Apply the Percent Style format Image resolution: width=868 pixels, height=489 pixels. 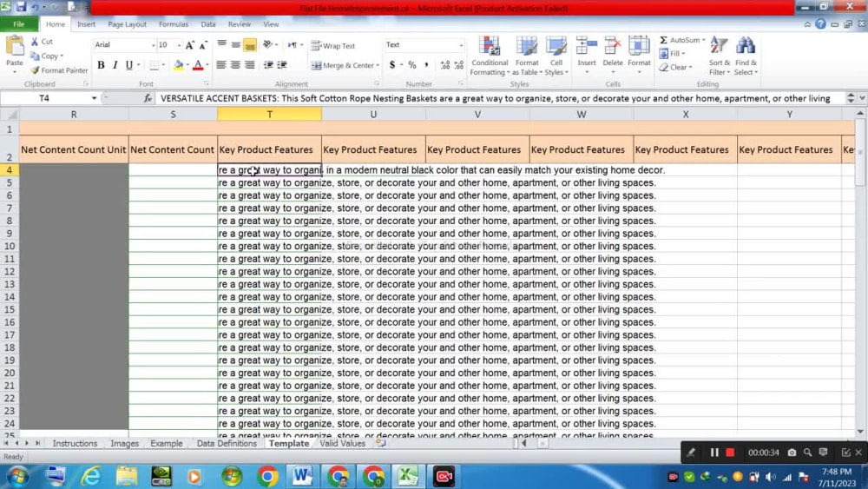411,65
